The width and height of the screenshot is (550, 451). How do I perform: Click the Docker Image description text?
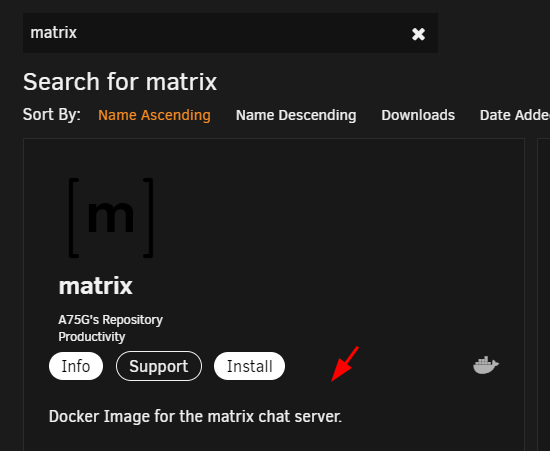pos(195,417)
